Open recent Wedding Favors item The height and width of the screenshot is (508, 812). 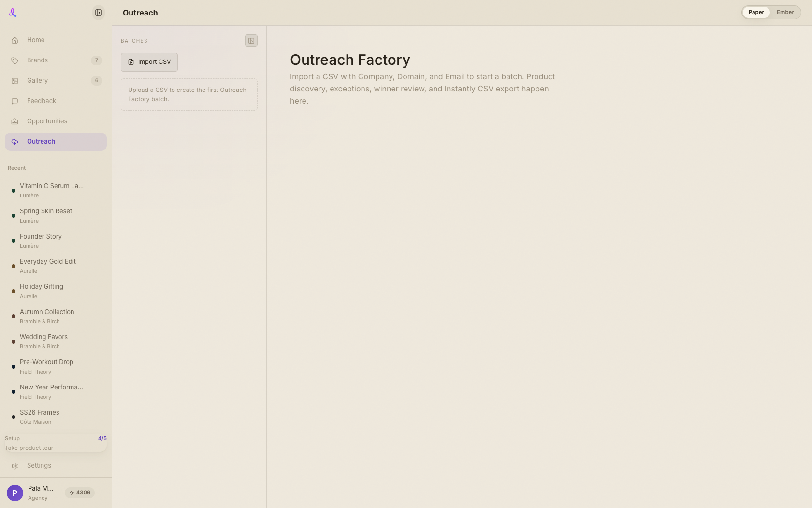pos(56,342)
